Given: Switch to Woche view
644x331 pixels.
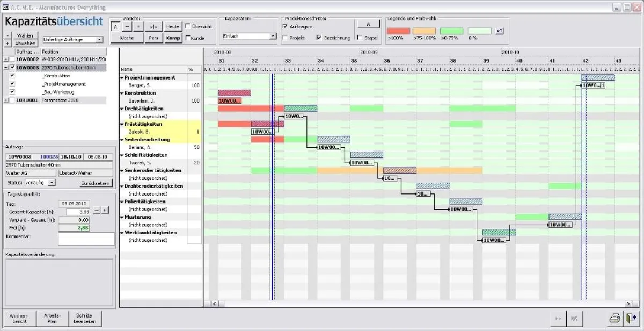Looking at the screenshot, I should (127, 38).
